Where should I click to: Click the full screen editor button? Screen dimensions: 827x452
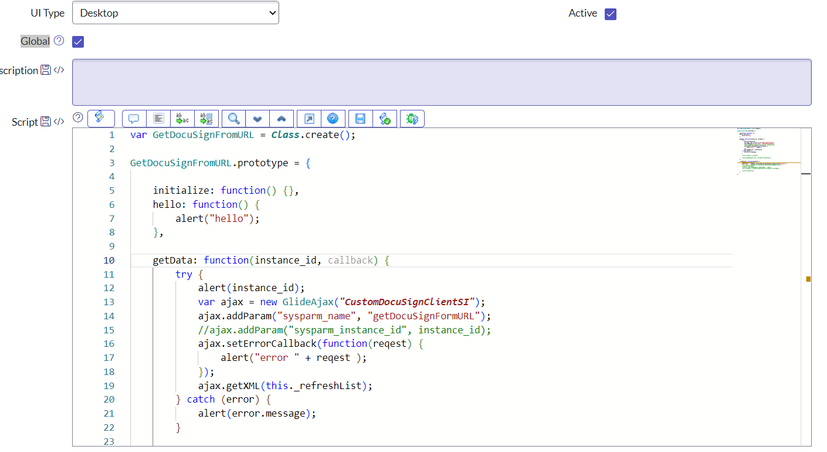click(309, 119)
